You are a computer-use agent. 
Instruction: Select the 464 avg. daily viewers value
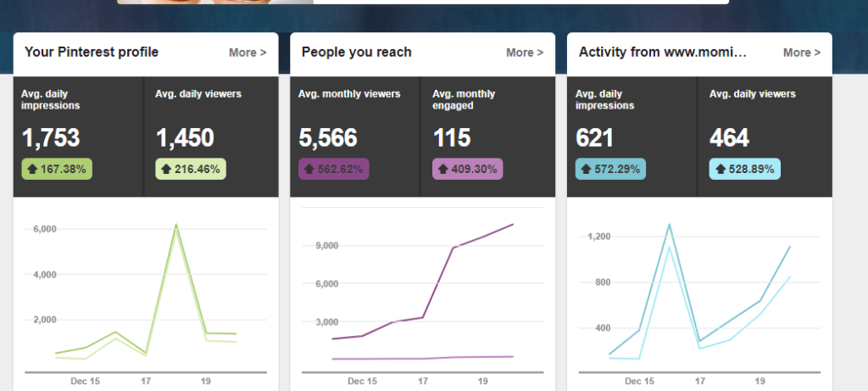[730, 138]
